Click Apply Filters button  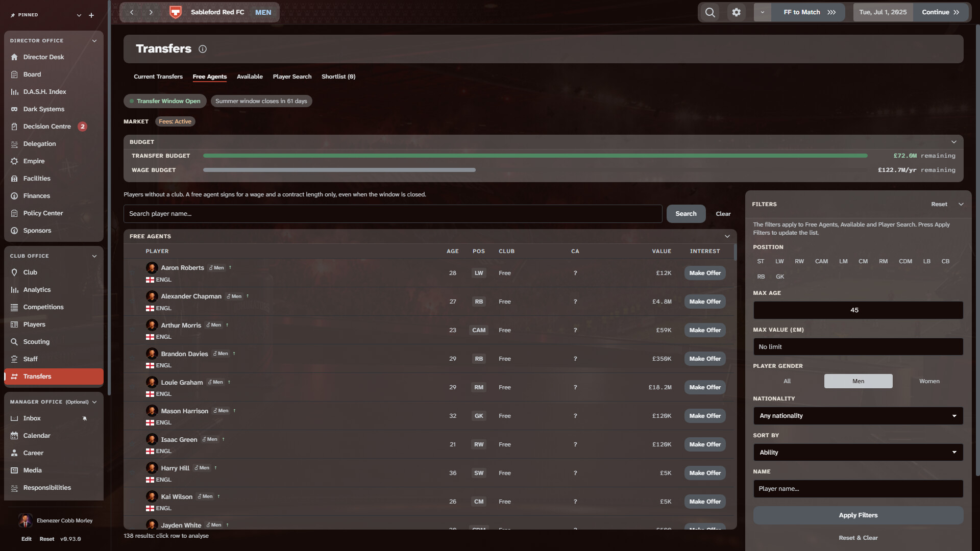click(858, 515)
